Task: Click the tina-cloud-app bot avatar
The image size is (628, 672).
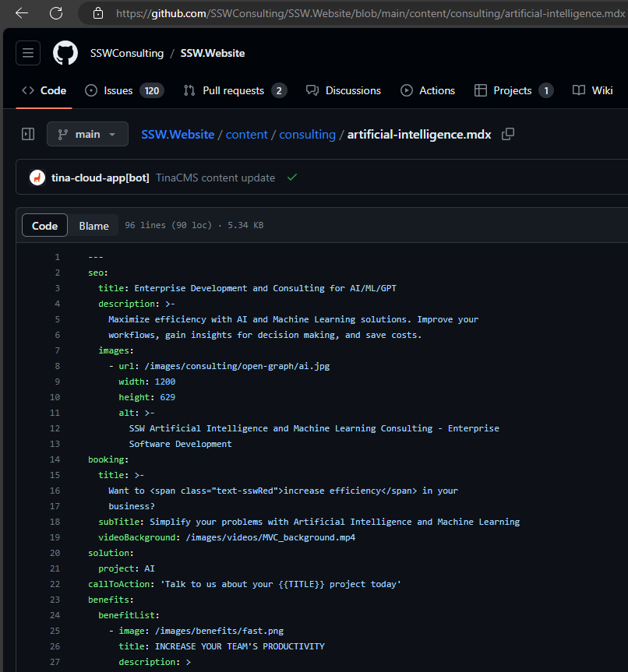Action: pyautogui.click(x=37, y=178)
